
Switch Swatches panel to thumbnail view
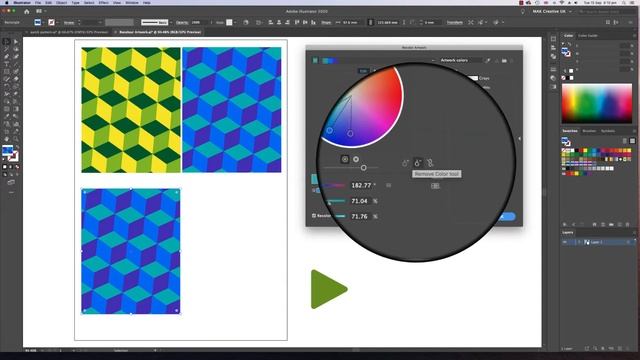click(632, 141)
